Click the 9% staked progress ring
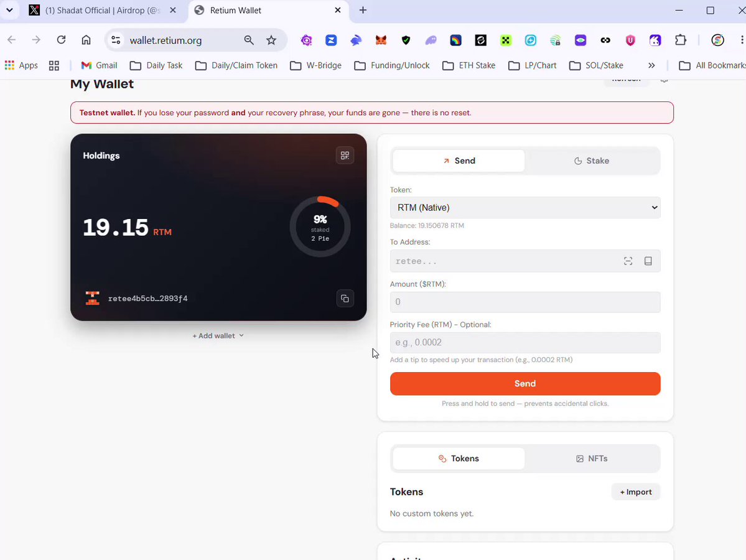The width and height of the screenshot is (746, 560). pos(320,226)
